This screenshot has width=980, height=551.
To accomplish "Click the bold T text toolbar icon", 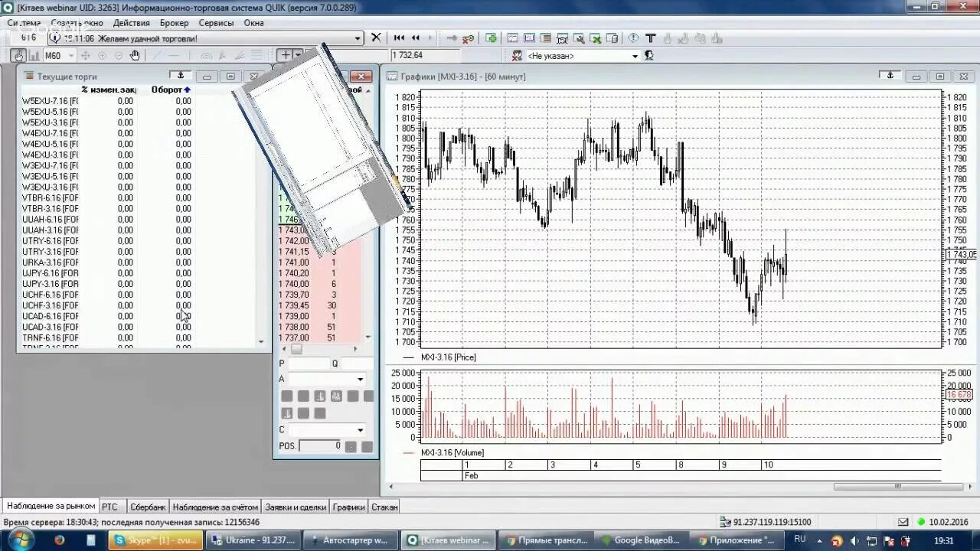I will [650, 37].
